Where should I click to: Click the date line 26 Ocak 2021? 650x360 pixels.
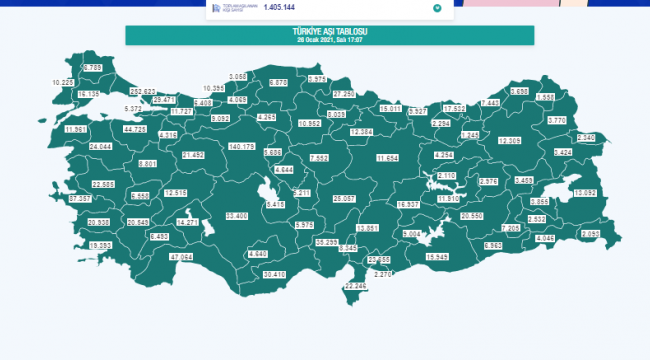coord(330,40)
